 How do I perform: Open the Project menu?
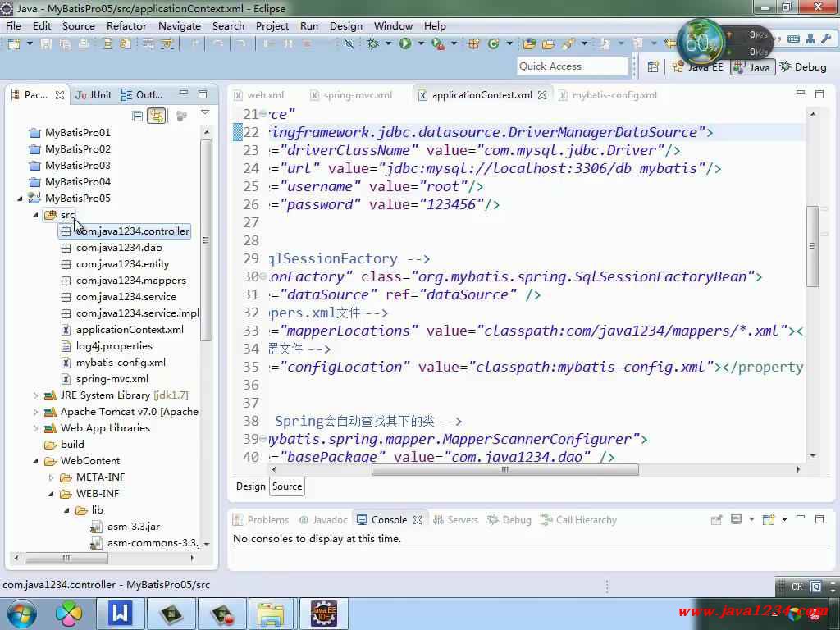[x=272, y=25]
